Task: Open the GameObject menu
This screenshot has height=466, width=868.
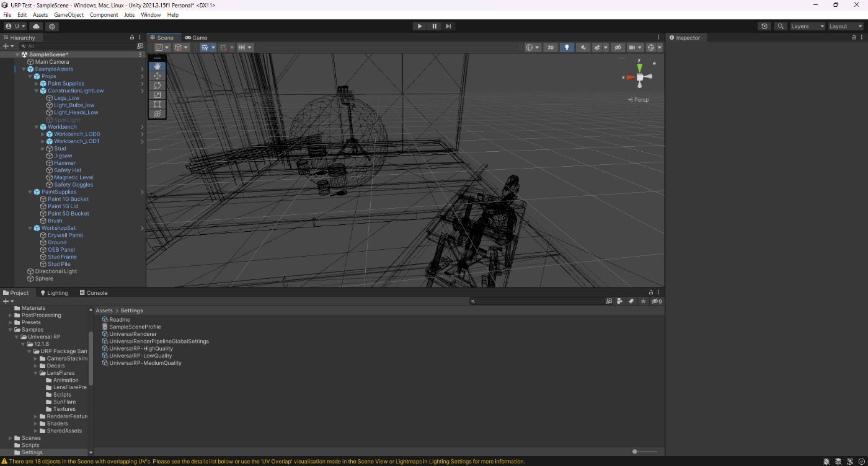Action: [x=69, y=15]
